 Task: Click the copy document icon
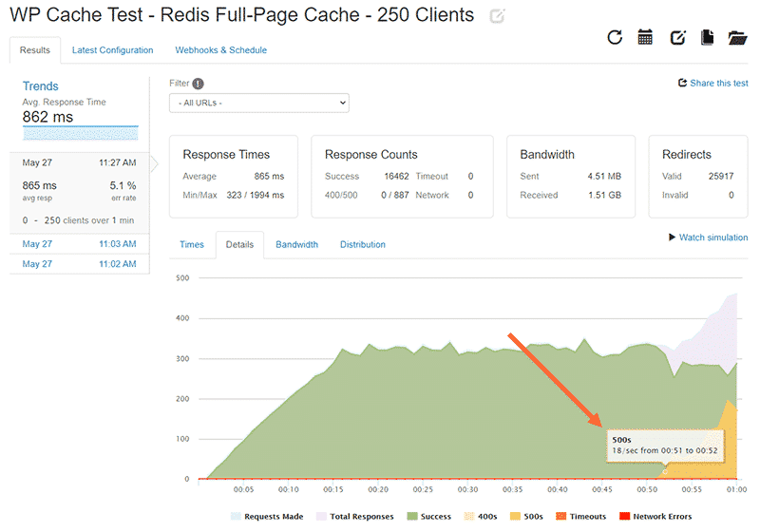pos(708,37)
